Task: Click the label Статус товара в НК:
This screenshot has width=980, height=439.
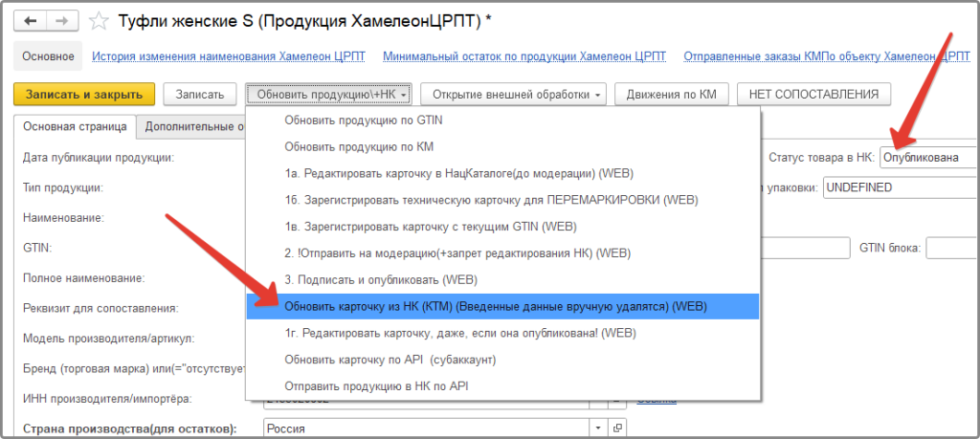Action: [x=821, y=158]
